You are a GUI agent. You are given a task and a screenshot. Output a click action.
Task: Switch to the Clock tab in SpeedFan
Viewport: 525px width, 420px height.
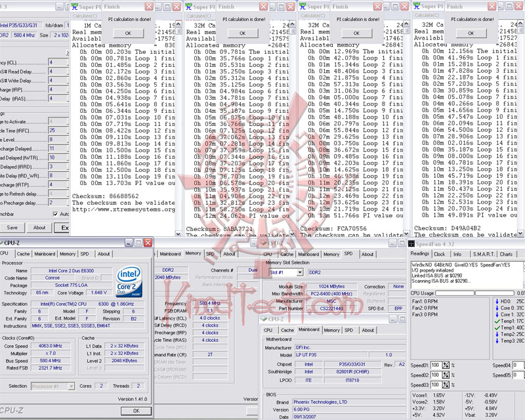(439, 254)
